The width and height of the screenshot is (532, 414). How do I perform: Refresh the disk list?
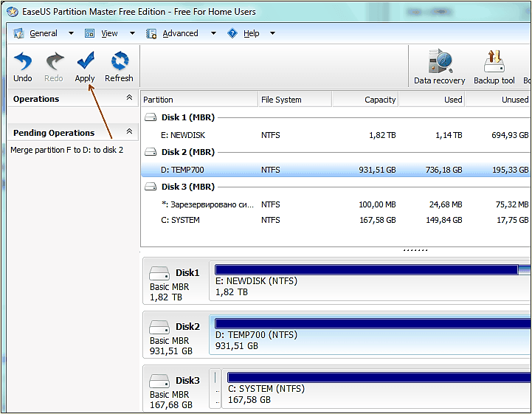click(120, 61)
